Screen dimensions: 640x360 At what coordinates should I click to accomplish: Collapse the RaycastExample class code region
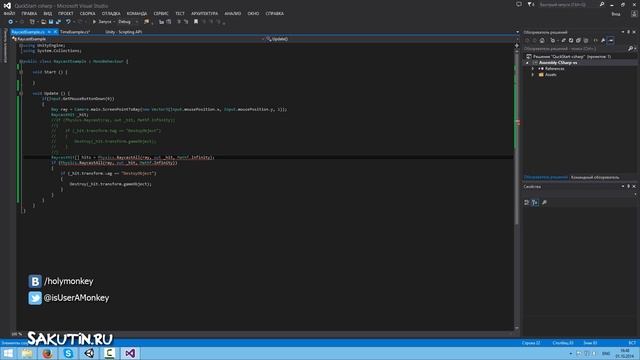point(20,62)
